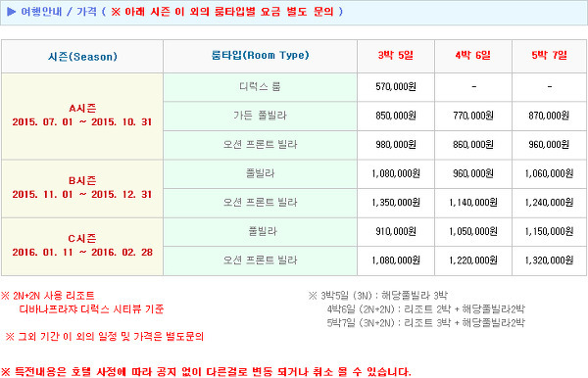Click the '시즌(Season)' column header
Image resolution: width=588 pixels, height=378 pixels.
[82, 57]
